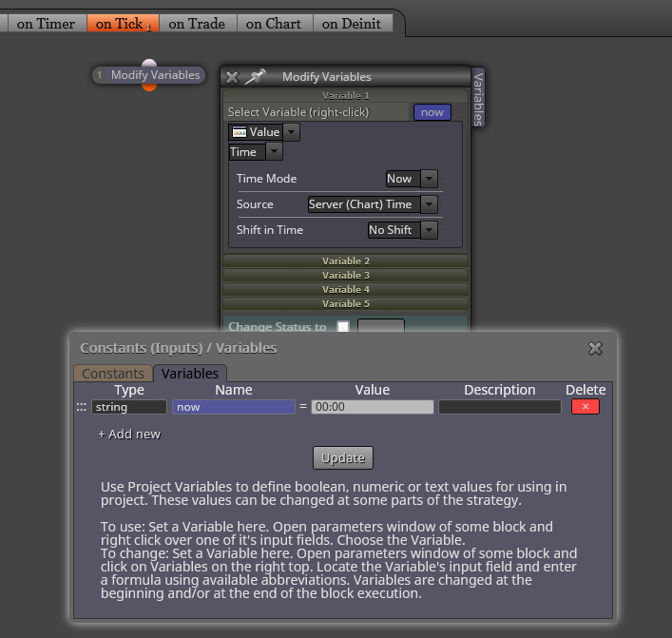Toggle checkbox next to Time Mode
This screenshot has height=638, width=672.
coord(447,179)
